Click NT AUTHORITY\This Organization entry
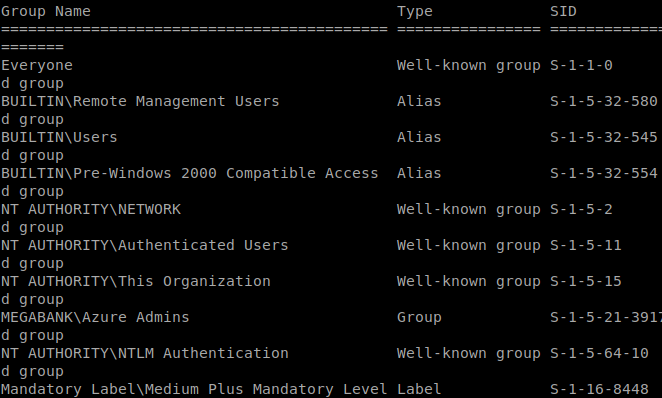Viewport: 662px width, 398px height. (x=136, y=281)
